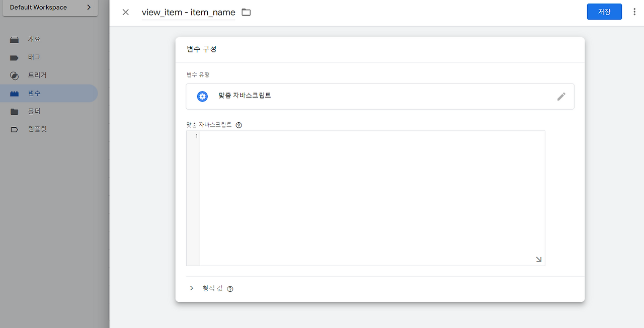644x328 pixels.
Task: Expand the 형식 값 section
Action: tap(192, 288)
